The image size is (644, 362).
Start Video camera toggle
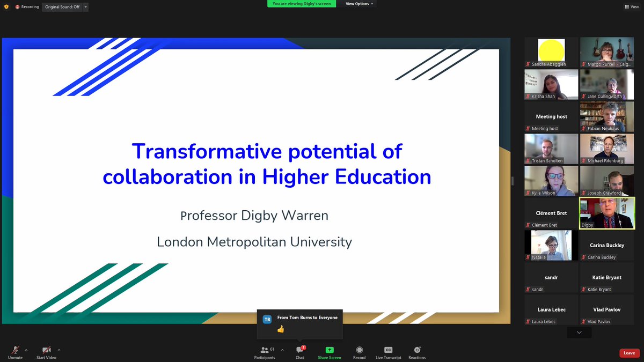[46, 352]
